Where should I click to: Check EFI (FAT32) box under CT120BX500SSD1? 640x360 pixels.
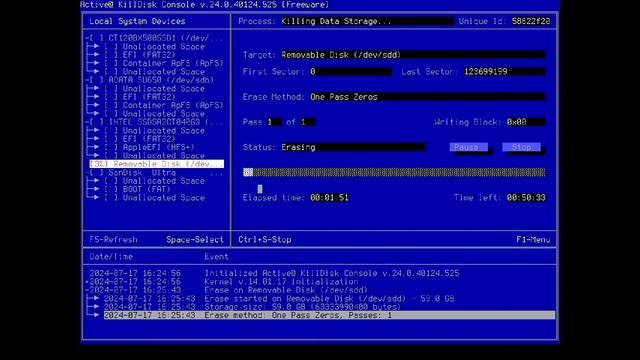(111, 55)
